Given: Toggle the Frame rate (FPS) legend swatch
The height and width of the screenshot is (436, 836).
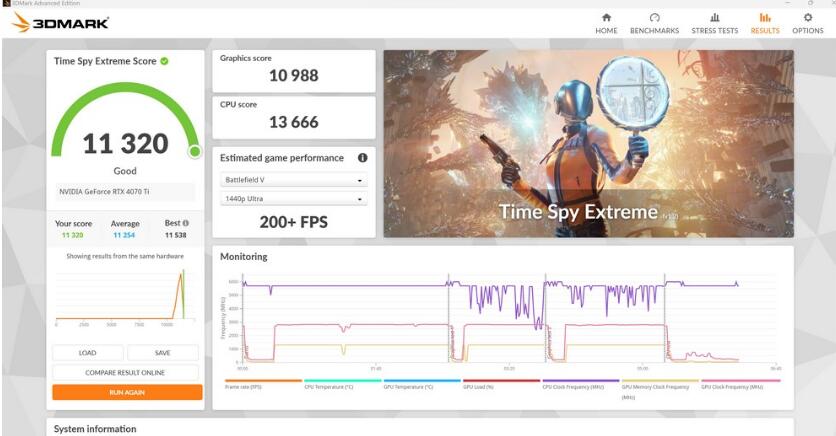Looking at the screenshot, I should click(263, 381).
